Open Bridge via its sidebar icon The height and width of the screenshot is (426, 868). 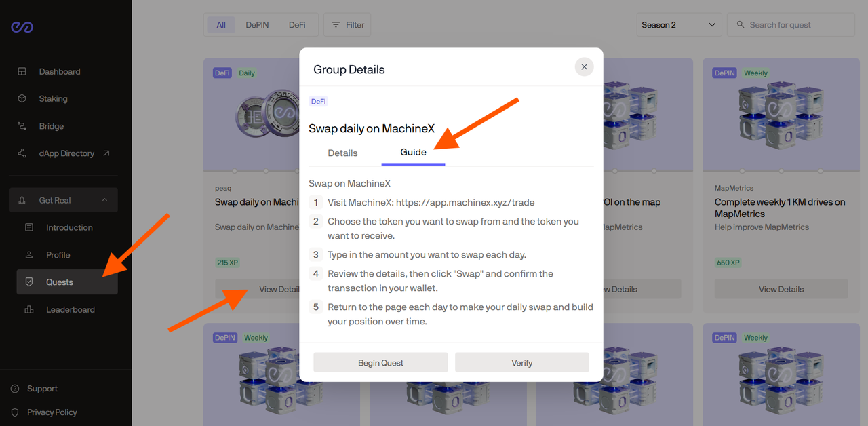pyautogui.click(x=22, y=126)
